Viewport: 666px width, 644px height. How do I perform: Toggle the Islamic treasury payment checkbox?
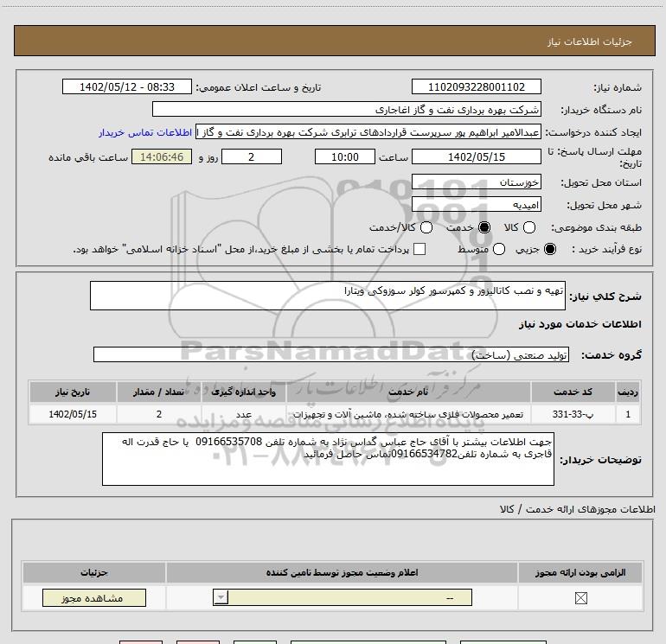click(419, 249)
